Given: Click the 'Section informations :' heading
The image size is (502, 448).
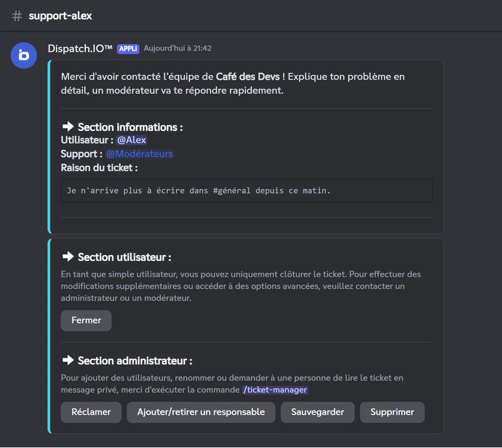Looking at the screenshot, I should 130,127.
